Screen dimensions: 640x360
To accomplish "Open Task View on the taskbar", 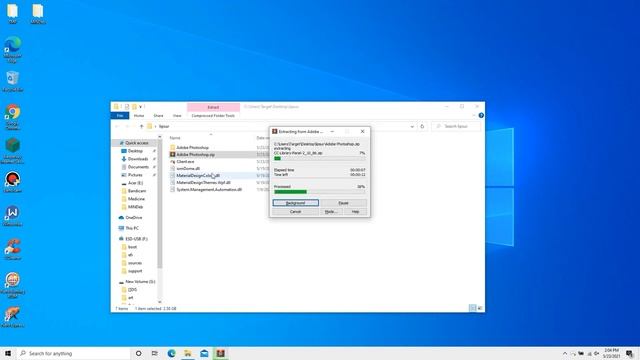I will pos(155,353).
